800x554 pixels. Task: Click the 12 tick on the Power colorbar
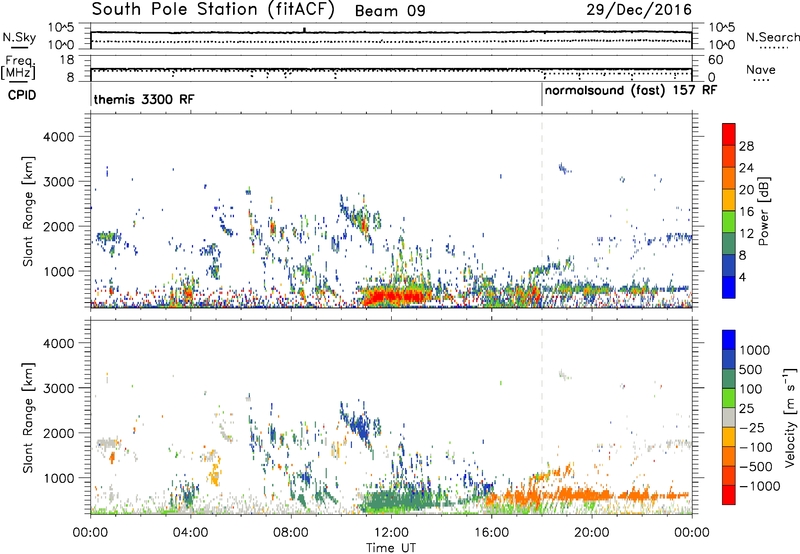pos(746,234)
